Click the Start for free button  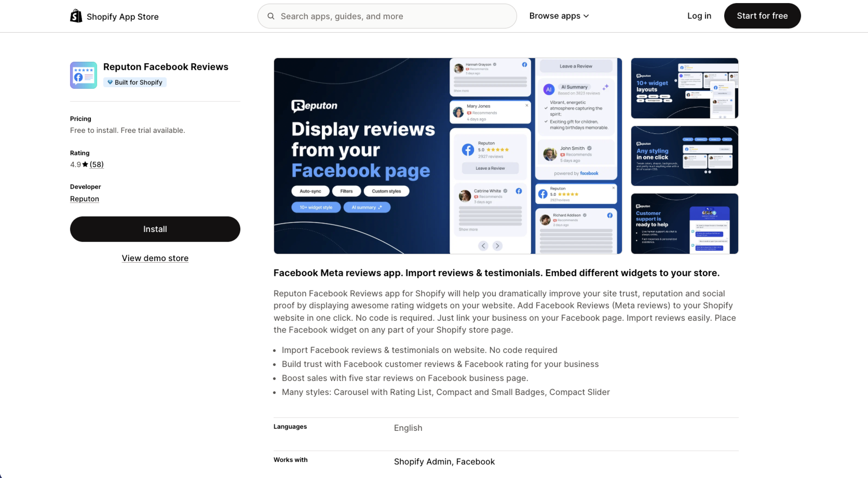pos(762,16)
